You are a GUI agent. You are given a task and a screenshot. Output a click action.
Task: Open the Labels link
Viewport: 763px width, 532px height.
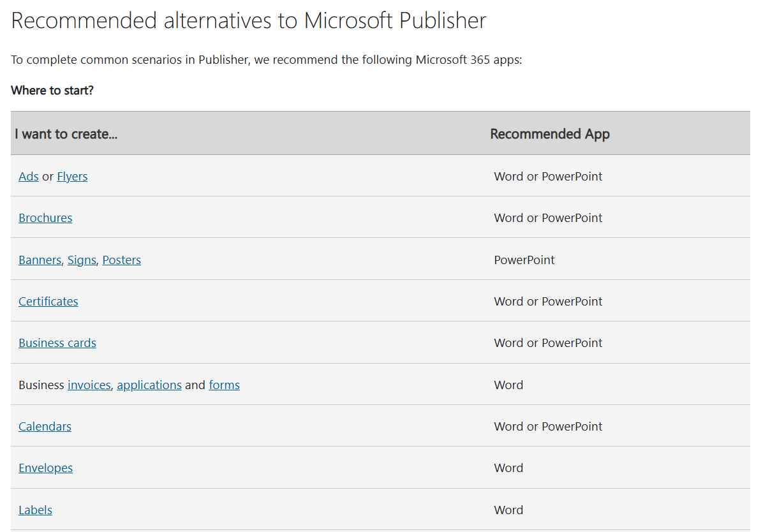tap(35, 510)
